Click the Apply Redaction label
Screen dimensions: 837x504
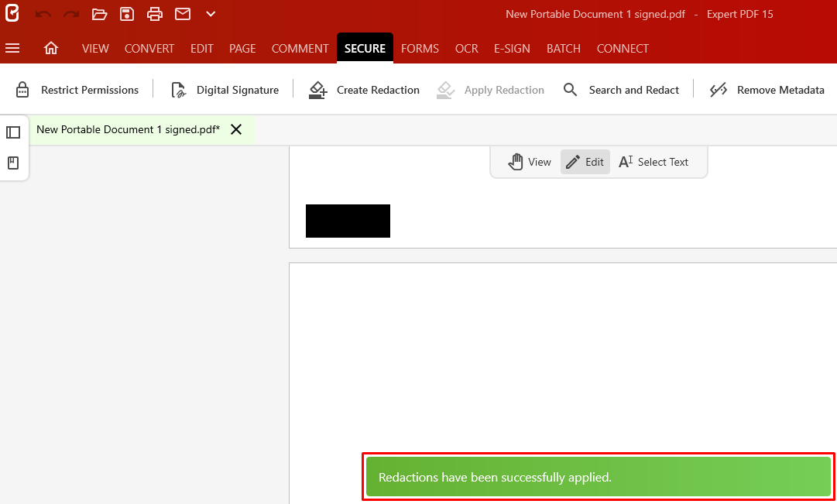tap(504, 91)
